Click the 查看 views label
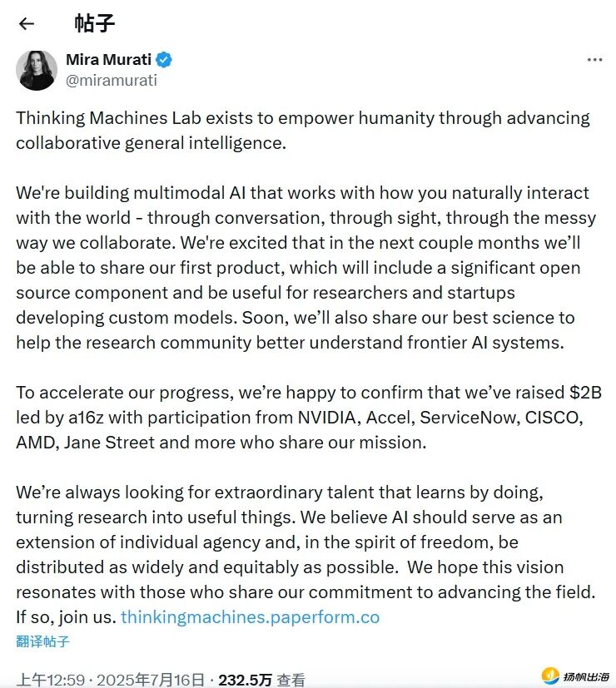 point(291,679)
